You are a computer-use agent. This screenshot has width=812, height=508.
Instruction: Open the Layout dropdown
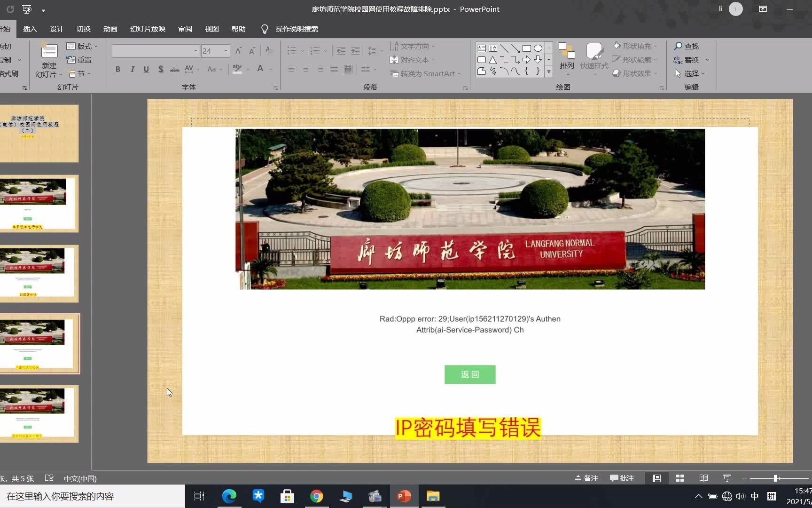pyautogui.click(x=82, y=46)
